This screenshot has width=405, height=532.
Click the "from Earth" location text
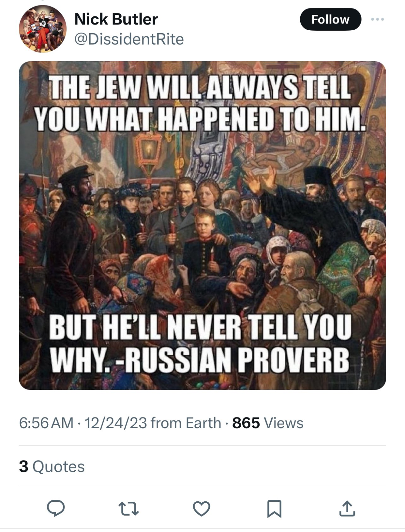tap(186, 423)
